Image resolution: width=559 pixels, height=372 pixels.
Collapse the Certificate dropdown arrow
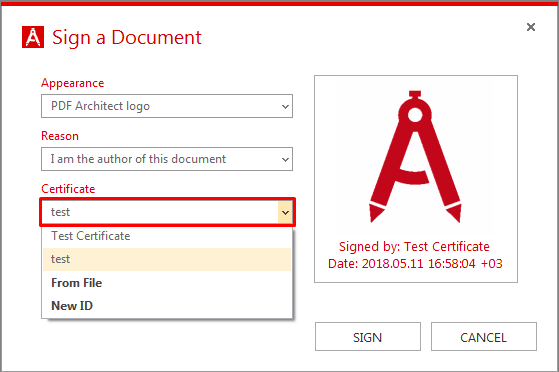285,213
